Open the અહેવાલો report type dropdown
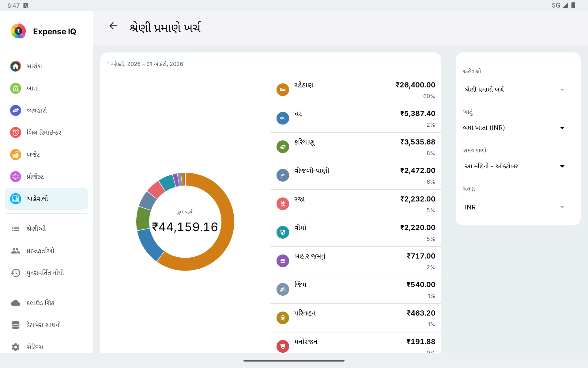 point(514,90)
